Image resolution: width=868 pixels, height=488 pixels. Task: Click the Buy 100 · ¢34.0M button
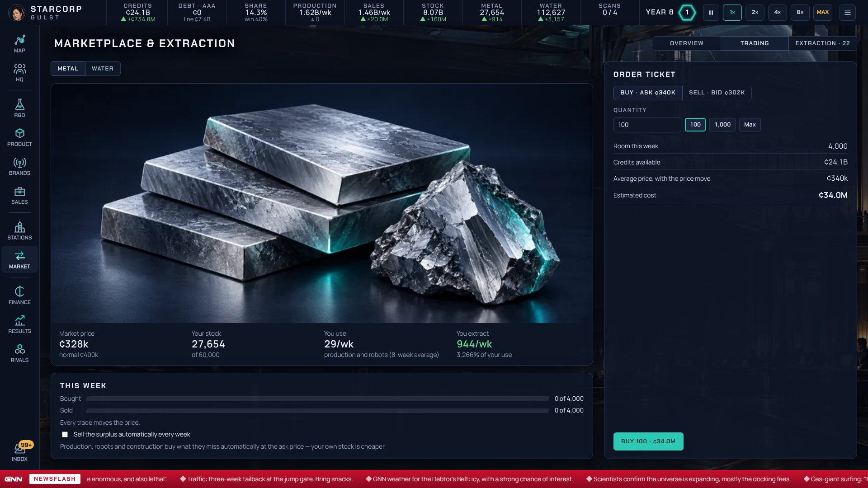648,441
